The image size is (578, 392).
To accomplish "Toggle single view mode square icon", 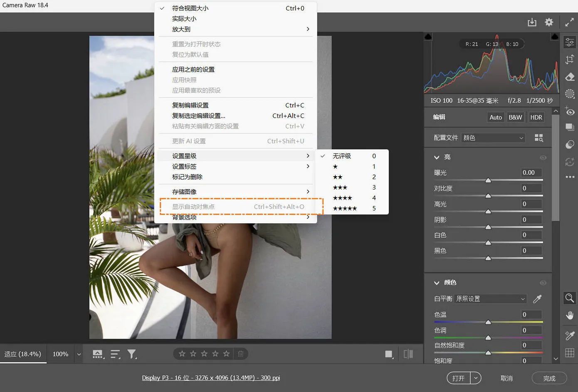I will coord(389,354).
